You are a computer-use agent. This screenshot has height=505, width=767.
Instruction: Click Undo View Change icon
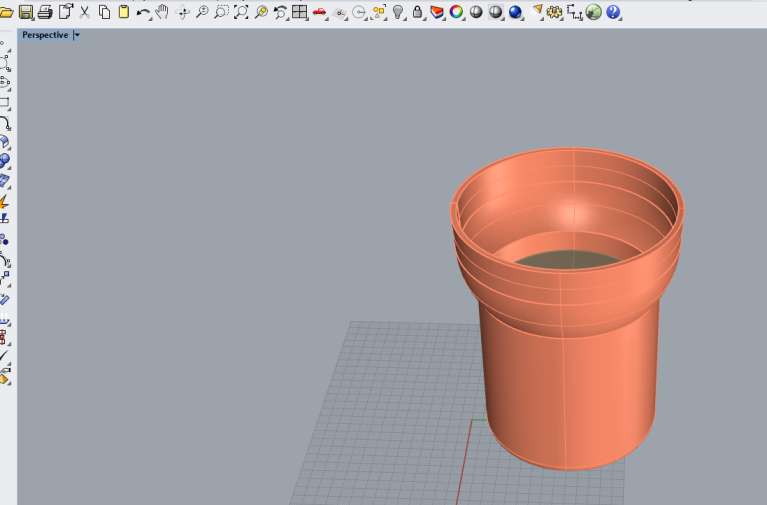(280, 12)
